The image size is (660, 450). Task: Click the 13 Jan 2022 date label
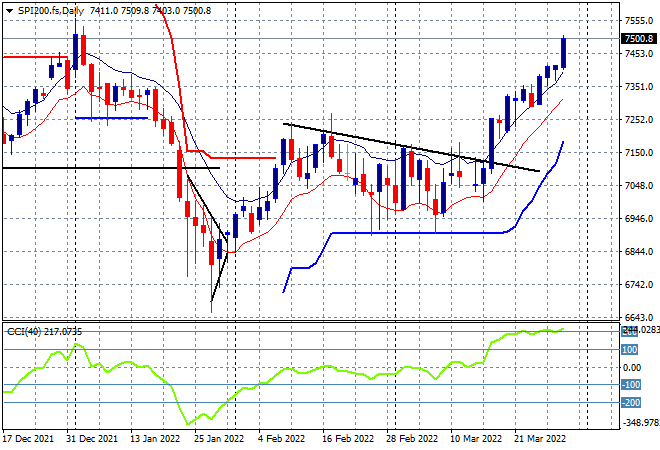pyautogui.click(x=155, y=439)
